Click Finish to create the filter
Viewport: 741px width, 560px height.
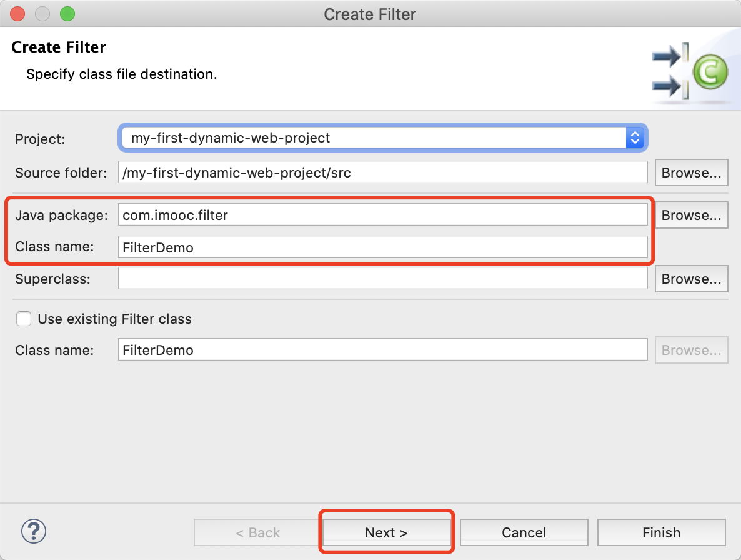[661, 532]
